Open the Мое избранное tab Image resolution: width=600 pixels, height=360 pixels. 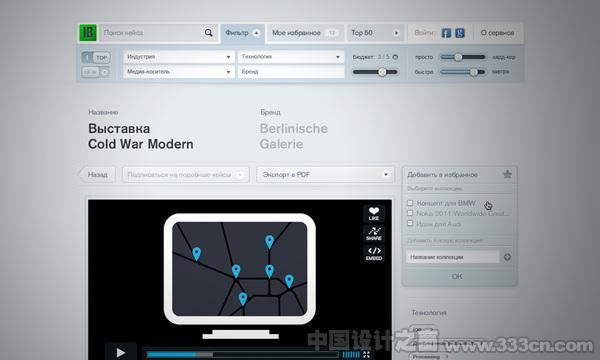click(x=305, y=33)
